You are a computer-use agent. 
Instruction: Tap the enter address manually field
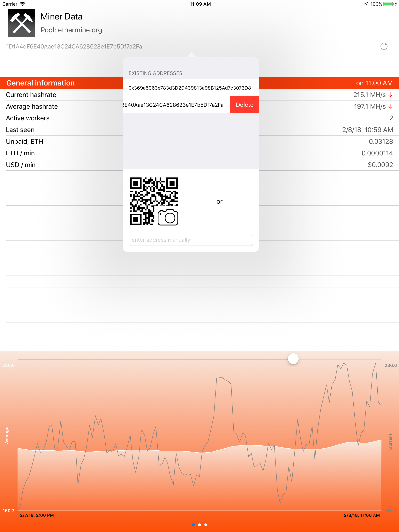191,240
